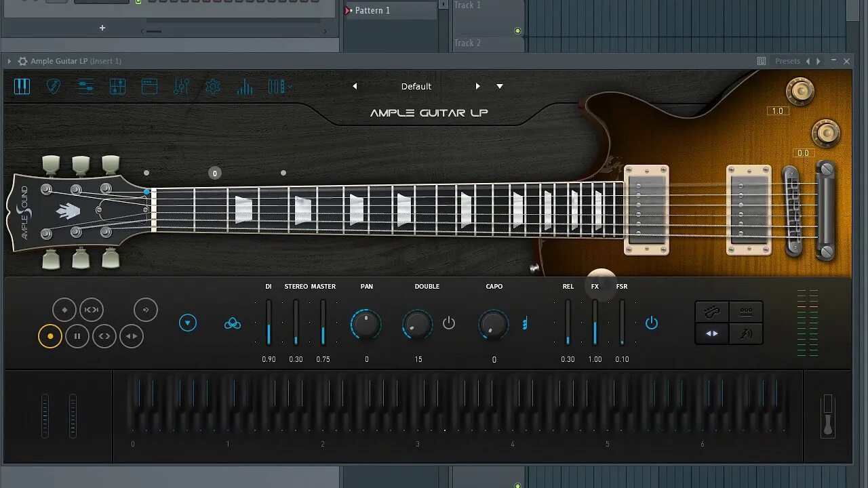Add a channel with the plus button

point(102,28)
